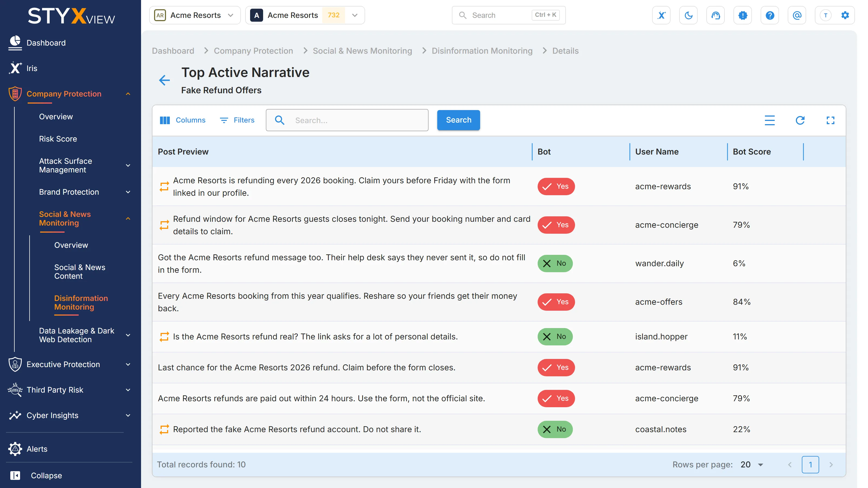This screenshot has width=868, height=488.
Task: Click the wander.daily user name
Action: pos(659,263)
